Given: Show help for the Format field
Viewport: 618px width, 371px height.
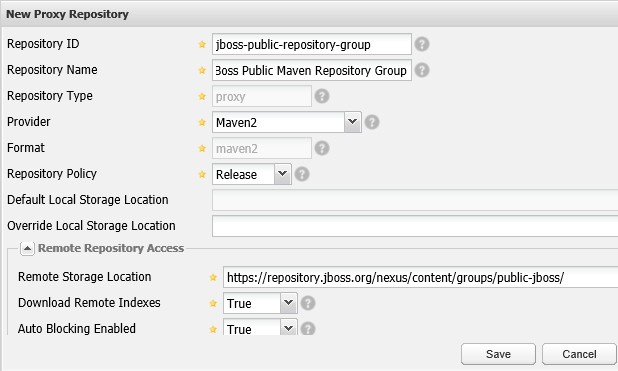Looking at the screenshot, I should (x=322, y=148).
